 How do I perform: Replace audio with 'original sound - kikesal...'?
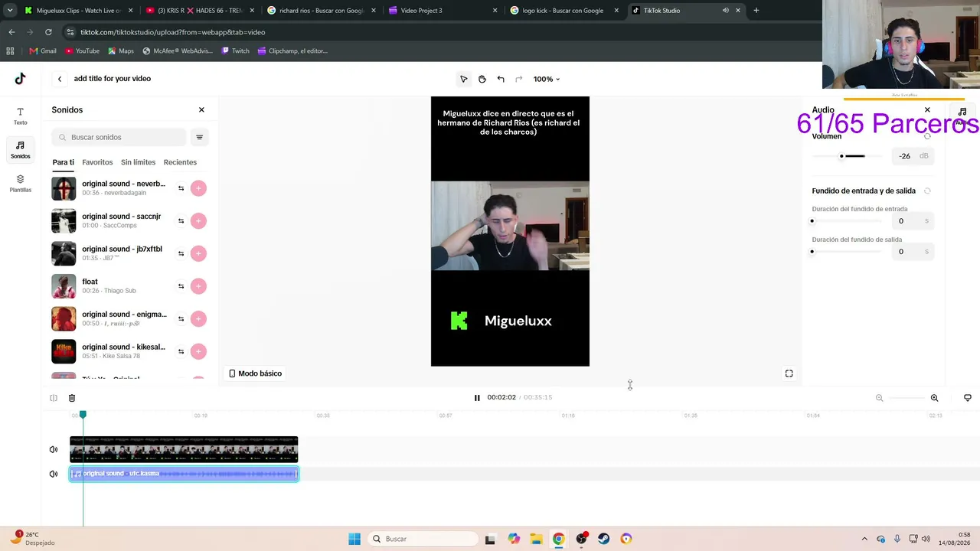(181, 351)
